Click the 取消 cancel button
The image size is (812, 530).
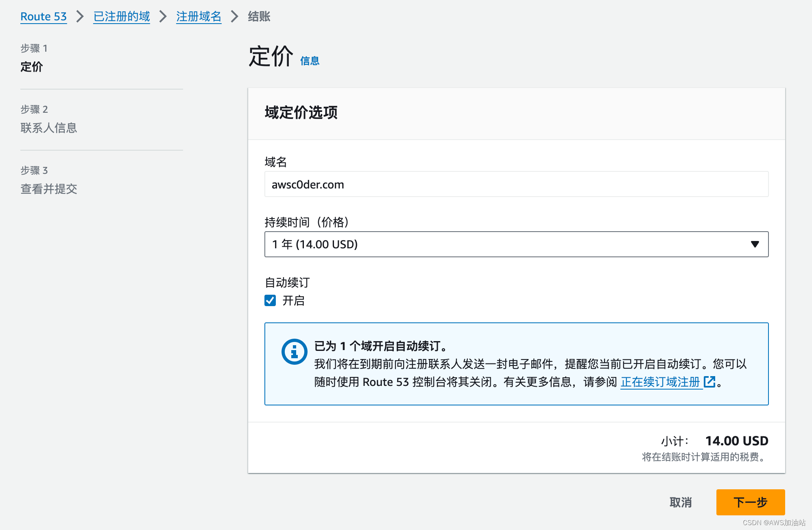tap(680, 502)
